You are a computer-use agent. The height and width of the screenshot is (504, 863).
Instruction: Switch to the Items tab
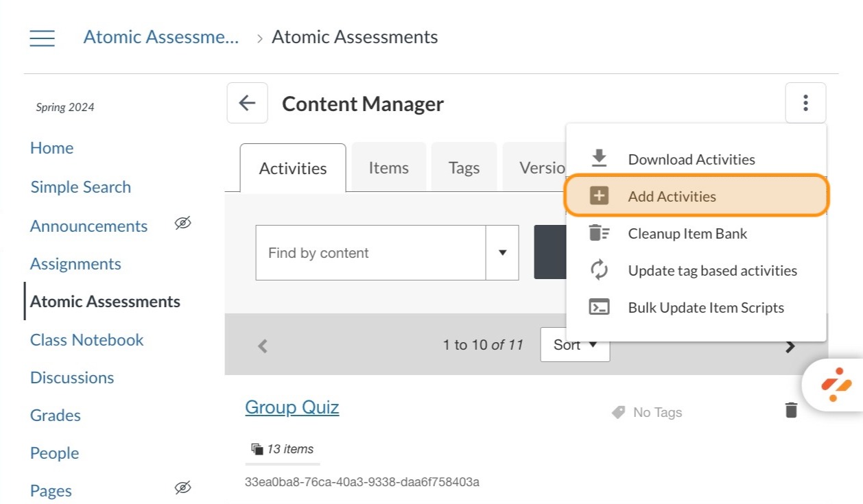click(388, 167)
